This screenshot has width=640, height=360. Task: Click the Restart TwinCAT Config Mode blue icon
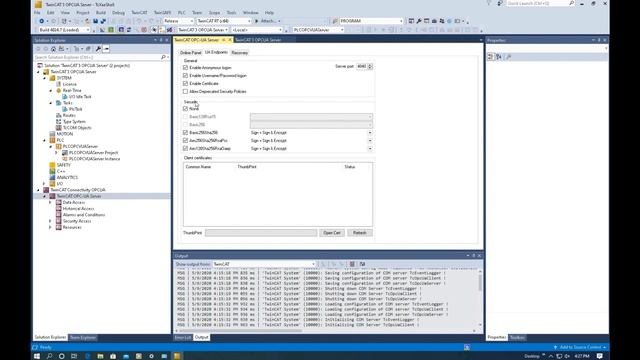click(x=121, y=30)
